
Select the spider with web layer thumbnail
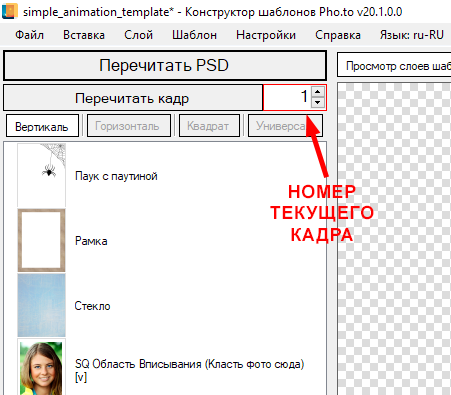click(x=41, y=175)
